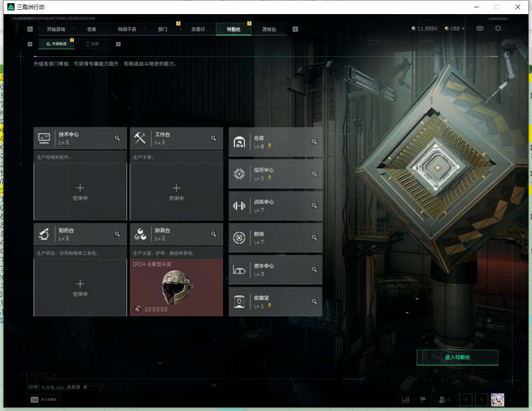Image resolution: width=532 pixels, height=411 pixels.
Task: View 潜水中心 details via its magnifier
Action: click(x=315, y=269)
